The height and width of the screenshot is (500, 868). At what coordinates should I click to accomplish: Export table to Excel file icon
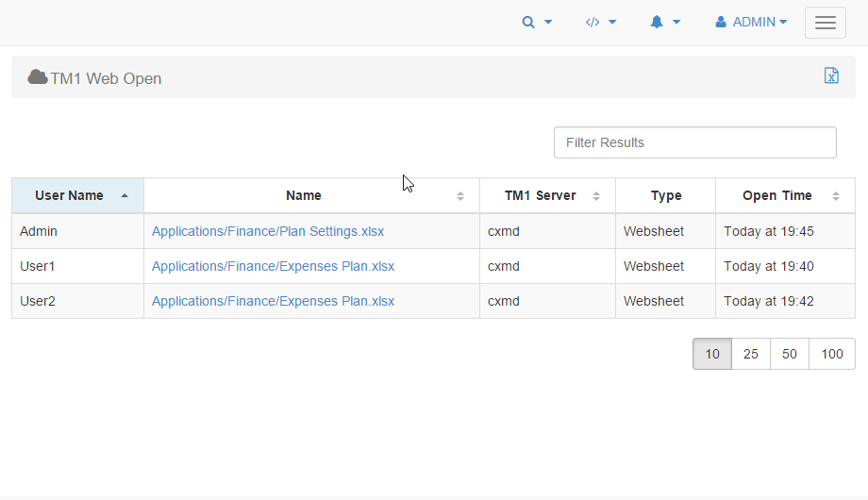click(831, 75)
